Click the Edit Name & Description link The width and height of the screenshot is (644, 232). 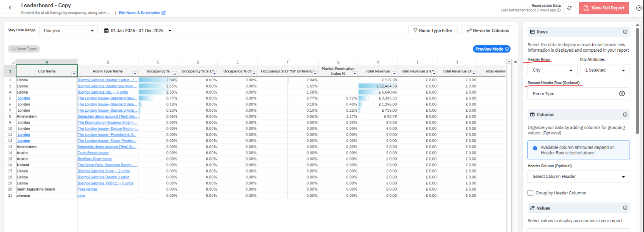point(142,13)
